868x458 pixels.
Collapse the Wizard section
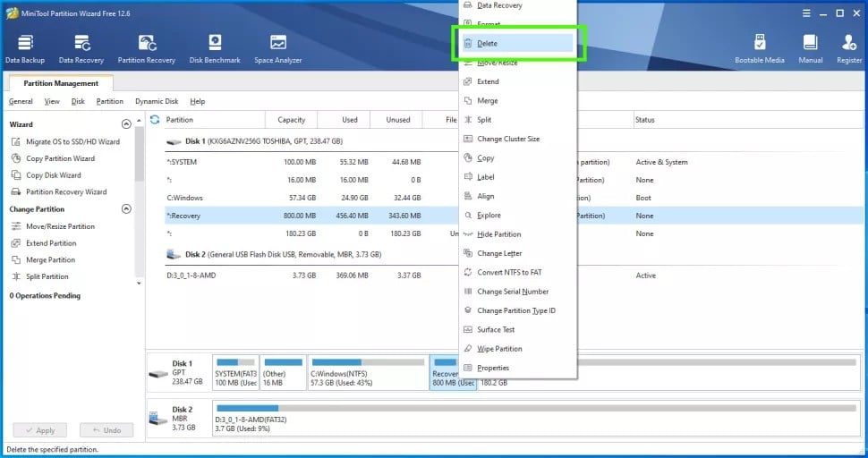coord(126,124)
